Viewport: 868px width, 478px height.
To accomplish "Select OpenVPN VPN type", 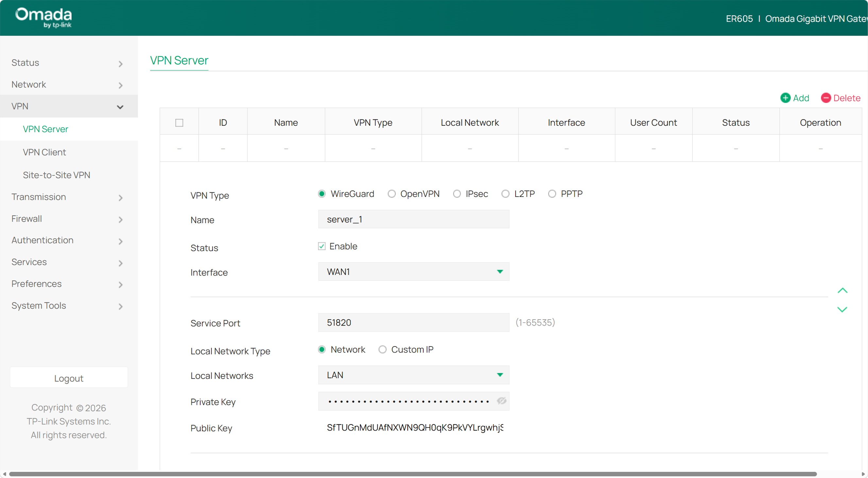I will click(392, 194).
